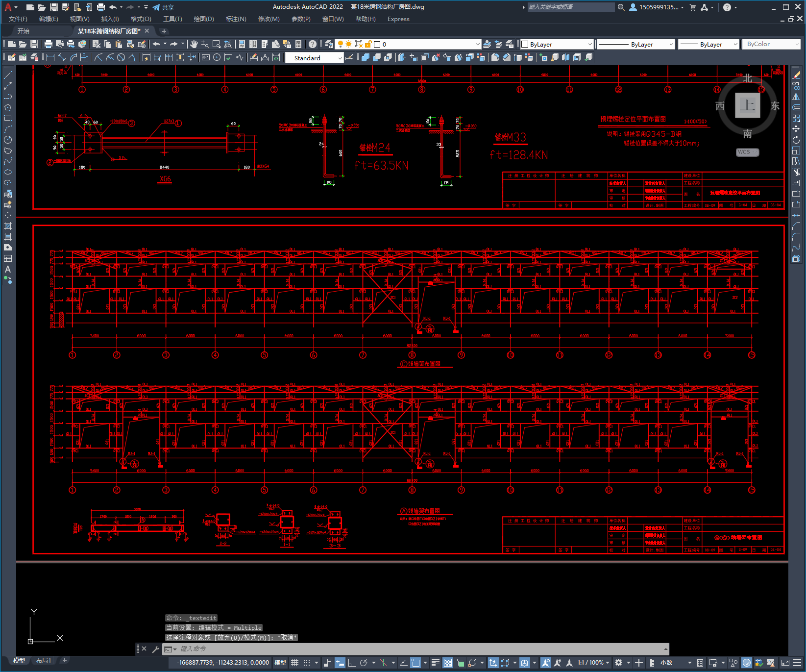Image resolution: width=806 pixels, height=672 pixels.
Task: Open the Standard dimension style dropdown
Action: point(314,58)
